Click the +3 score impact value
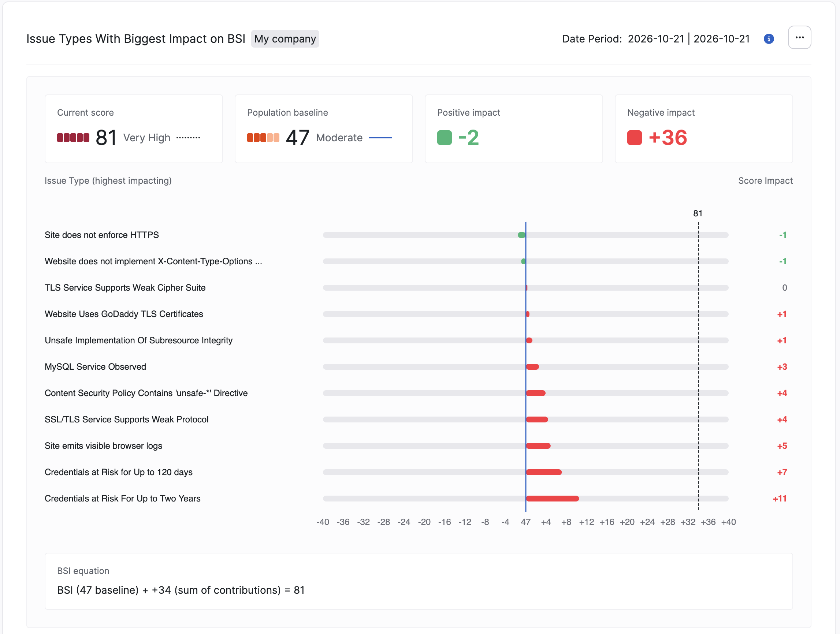 click(x=782, y=367)
